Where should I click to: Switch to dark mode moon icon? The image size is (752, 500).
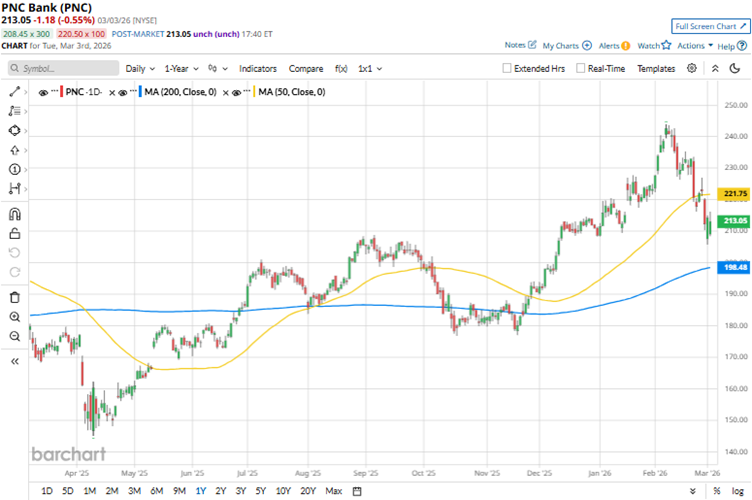[x=715, y=68]
